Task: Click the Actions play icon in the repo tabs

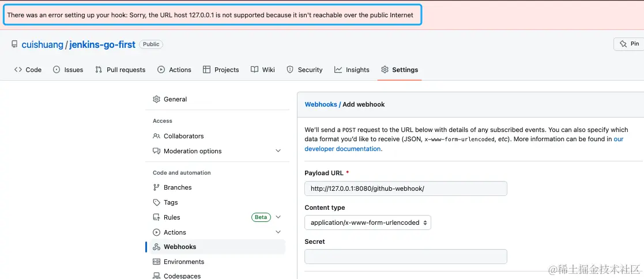Action: tap(161, 70)
